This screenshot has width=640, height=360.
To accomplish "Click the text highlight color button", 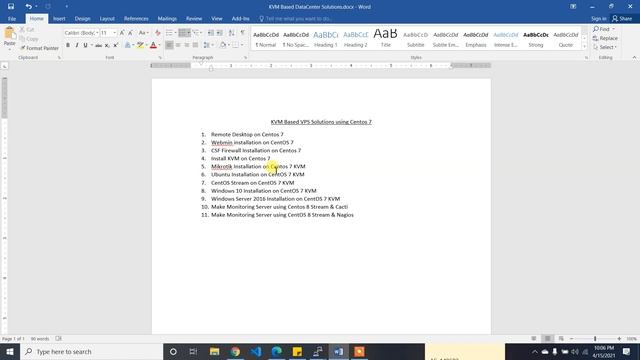I will tap(140, 45).
